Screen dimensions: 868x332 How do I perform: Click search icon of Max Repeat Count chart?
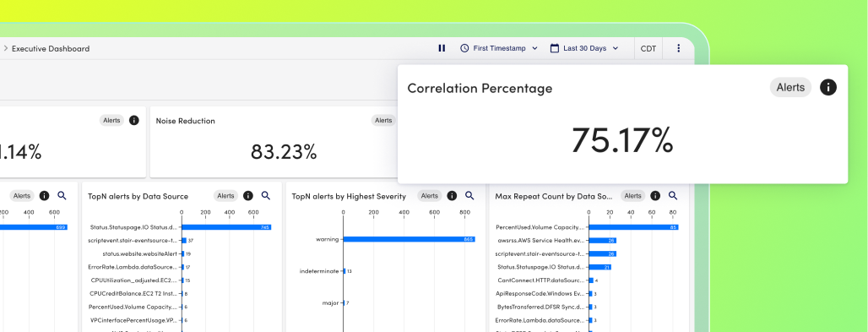pos(673,196)
